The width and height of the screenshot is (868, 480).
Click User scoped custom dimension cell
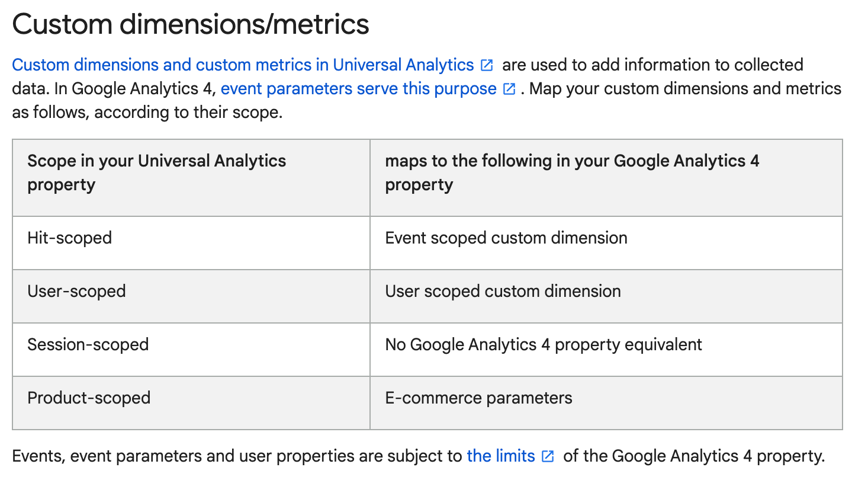[606, 296]
